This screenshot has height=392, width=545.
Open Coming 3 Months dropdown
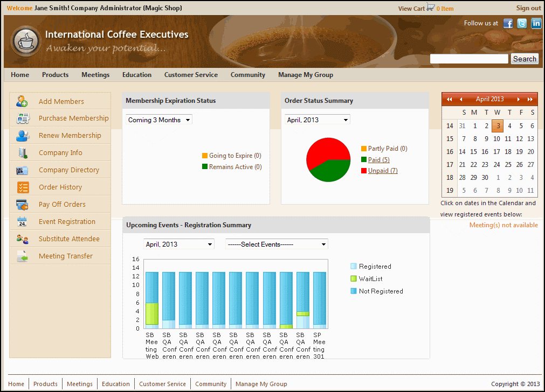pos(159,120)
